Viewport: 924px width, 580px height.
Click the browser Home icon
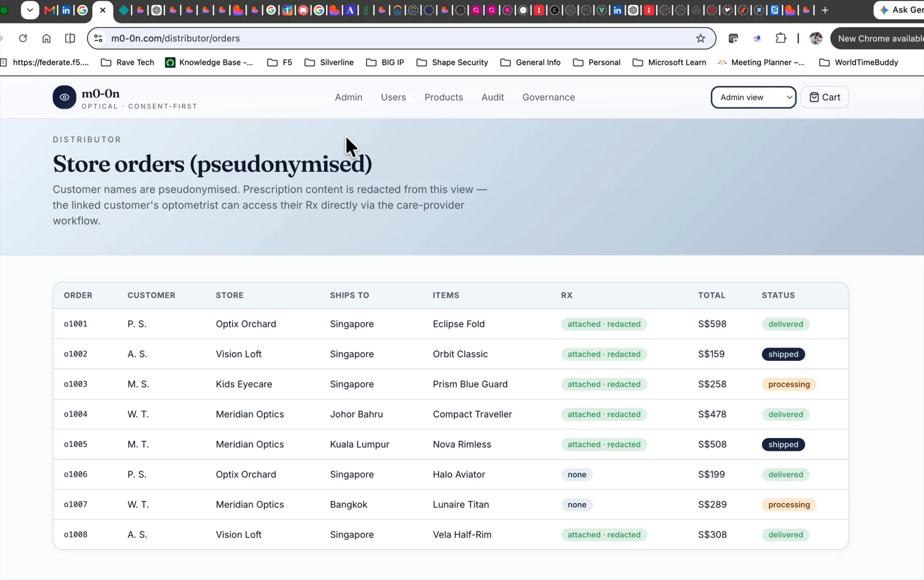(46, 38)
